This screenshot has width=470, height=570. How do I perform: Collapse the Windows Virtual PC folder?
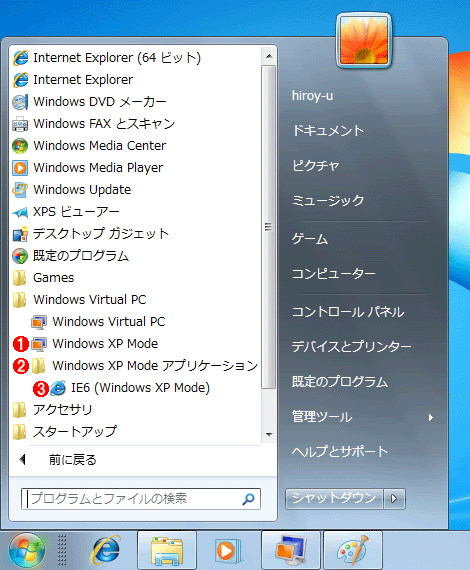pos(79,300)
